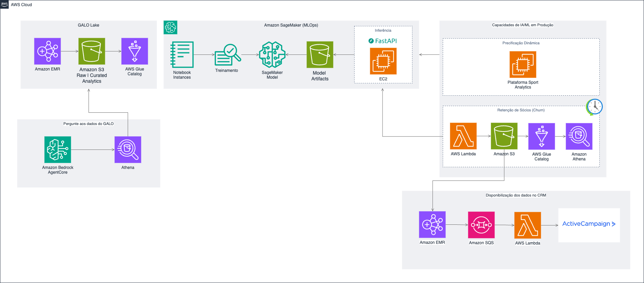Select the AWS Cloud label text

click(x=21, y=5)
